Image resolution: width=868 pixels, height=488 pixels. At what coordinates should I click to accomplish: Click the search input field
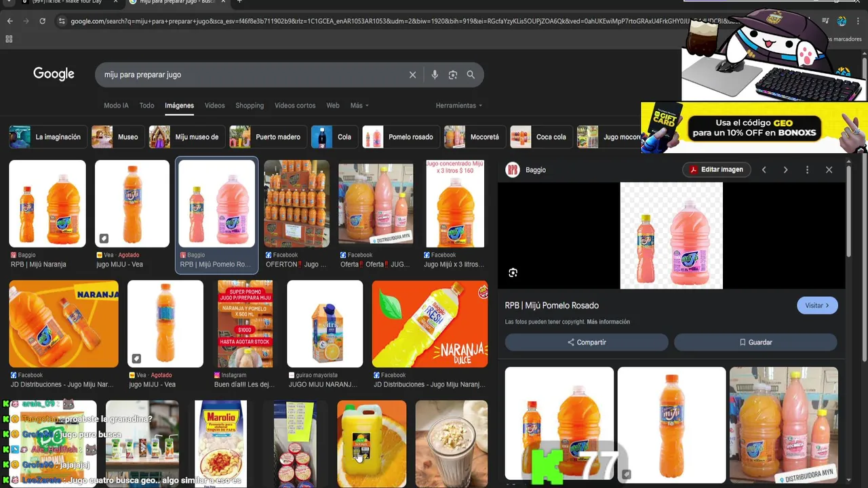tap(251, 75)
